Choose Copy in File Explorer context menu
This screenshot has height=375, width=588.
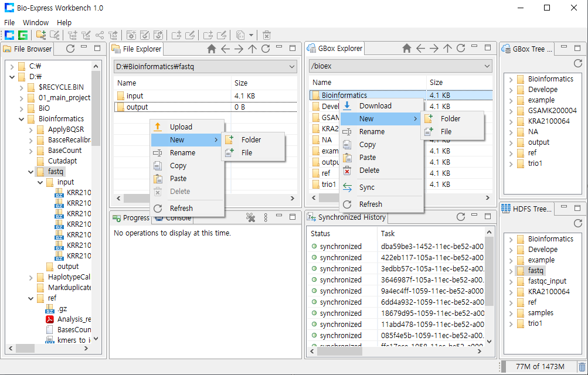(x=188, y=166)
